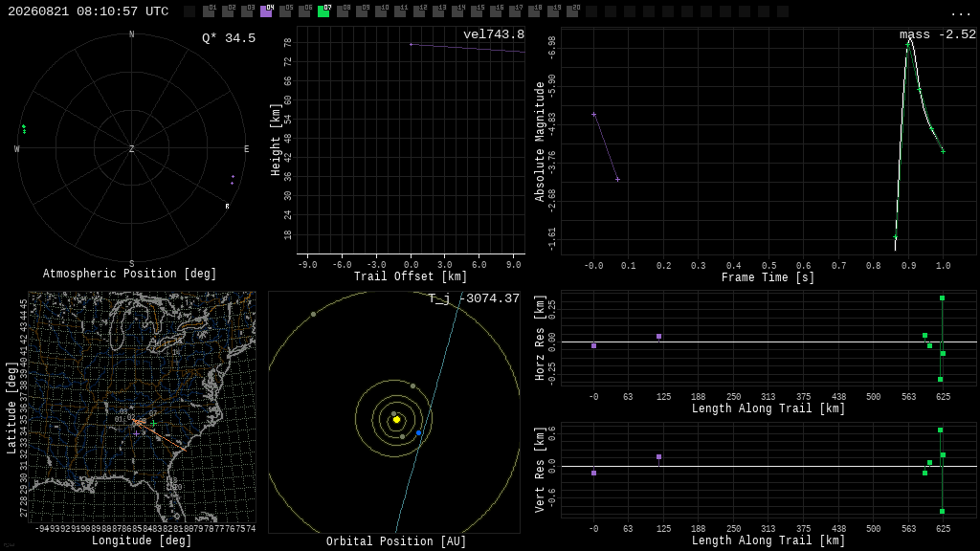Viewport: 980px width, 551px height.
Task: Click the N compass label
Action: click(131, 34)
